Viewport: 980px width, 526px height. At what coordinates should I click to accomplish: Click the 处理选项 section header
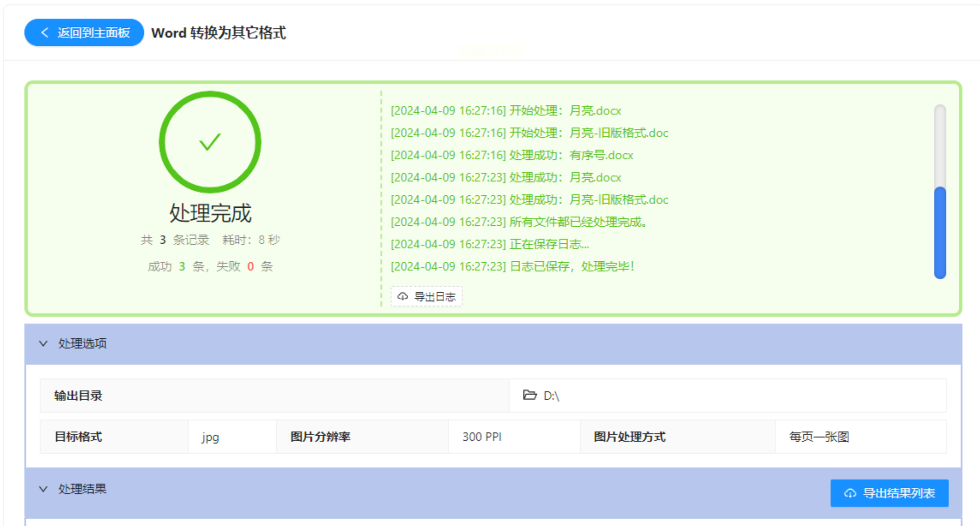pyautogui.click(x=82, y=344)
